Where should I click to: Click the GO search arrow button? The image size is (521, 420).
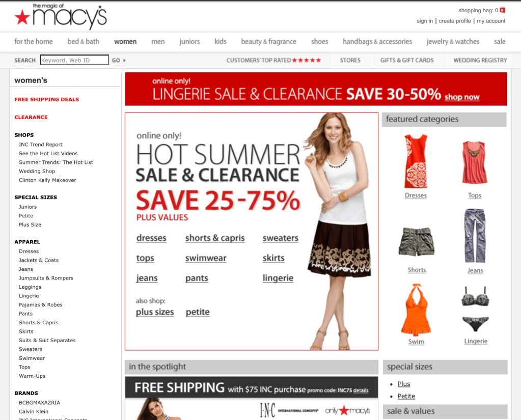tap(119, 61)
